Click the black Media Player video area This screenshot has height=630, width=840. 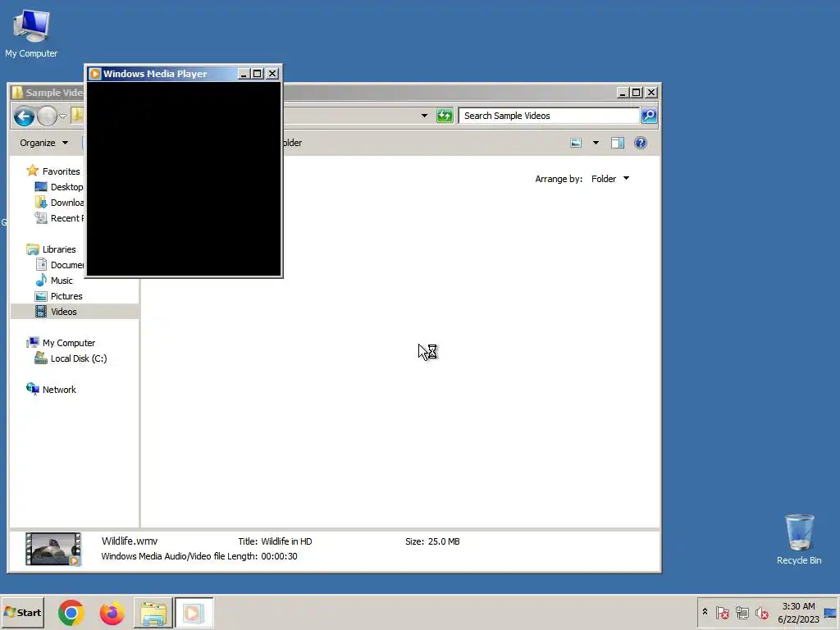184,179
